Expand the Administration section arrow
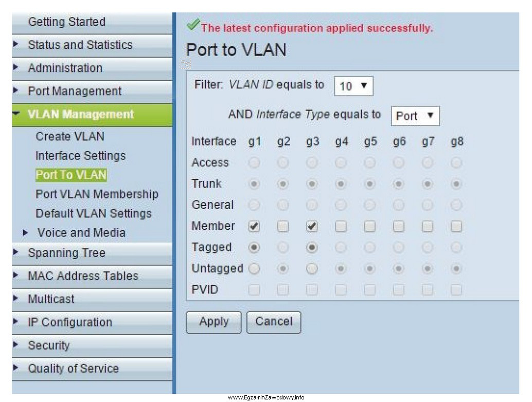 coord(16,68)
